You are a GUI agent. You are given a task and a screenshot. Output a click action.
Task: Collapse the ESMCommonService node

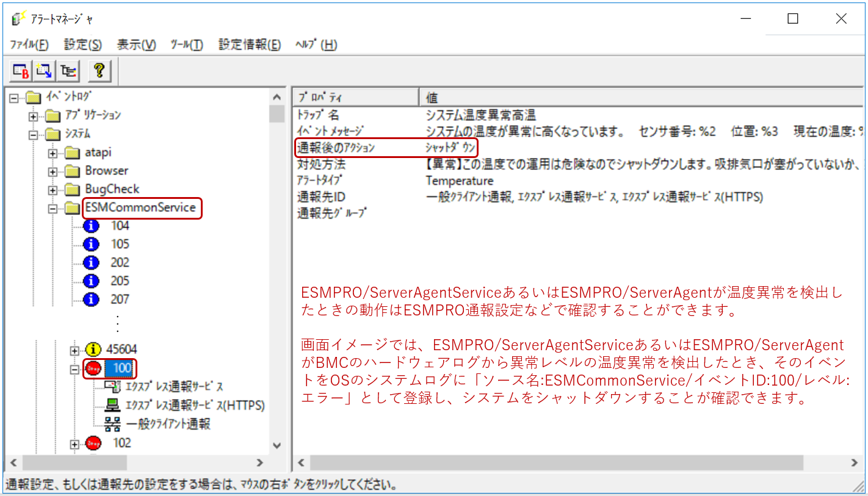tap(53, 209)
